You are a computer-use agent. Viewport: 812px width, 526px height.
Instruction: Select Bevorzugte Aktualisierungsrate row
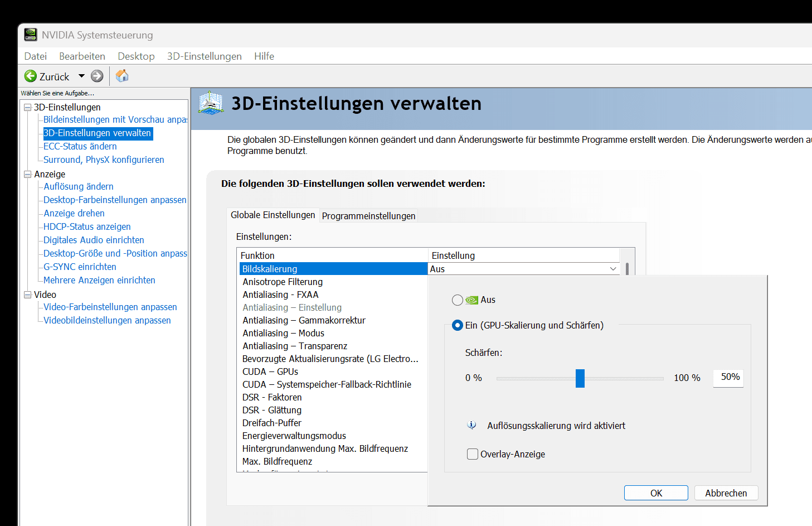click(333, 359)
